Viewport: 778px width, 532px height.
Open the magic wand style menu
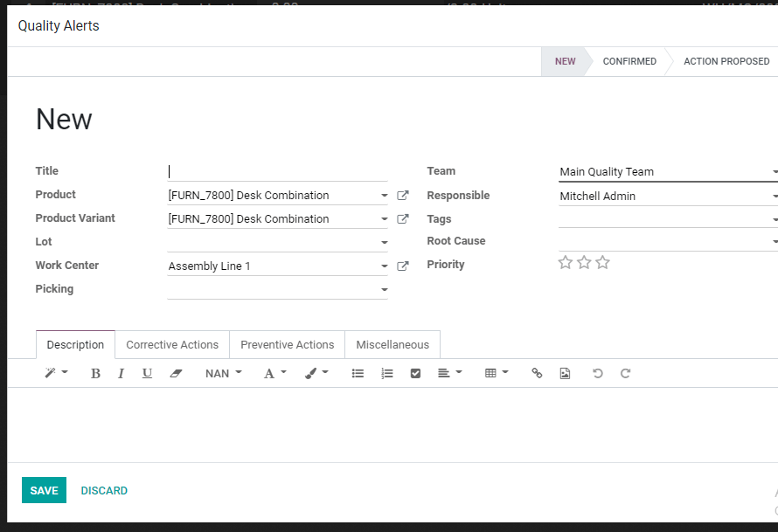56,373
